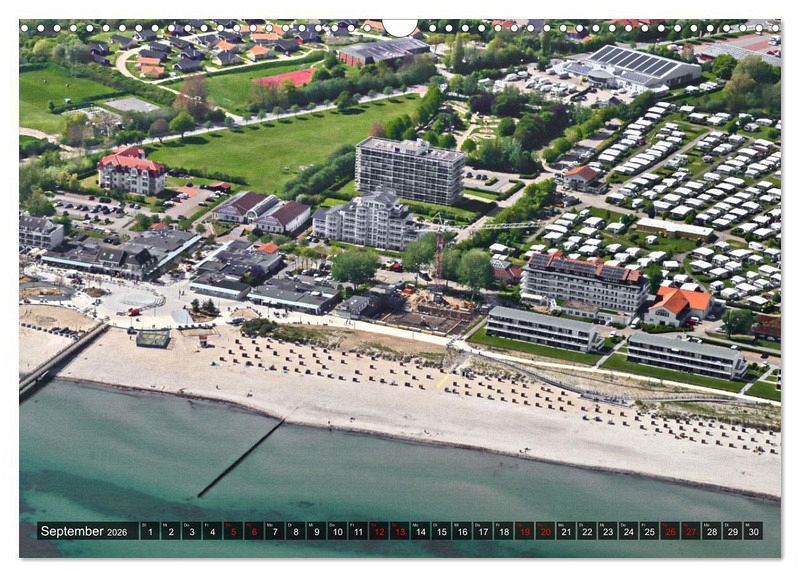Choose date 7 in the calendar row
The width and height of the screenshot is (800, 577).
[274, 531]
